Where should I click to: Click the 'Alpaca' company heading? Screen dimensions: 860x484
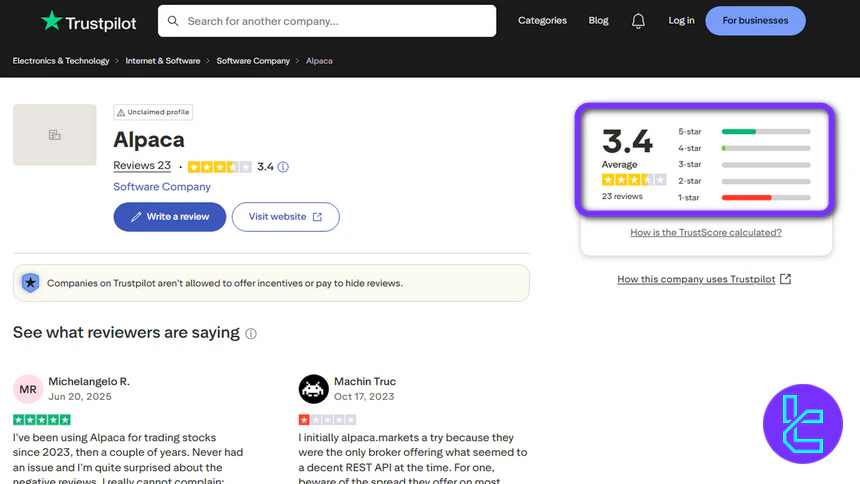pos(149,139)
